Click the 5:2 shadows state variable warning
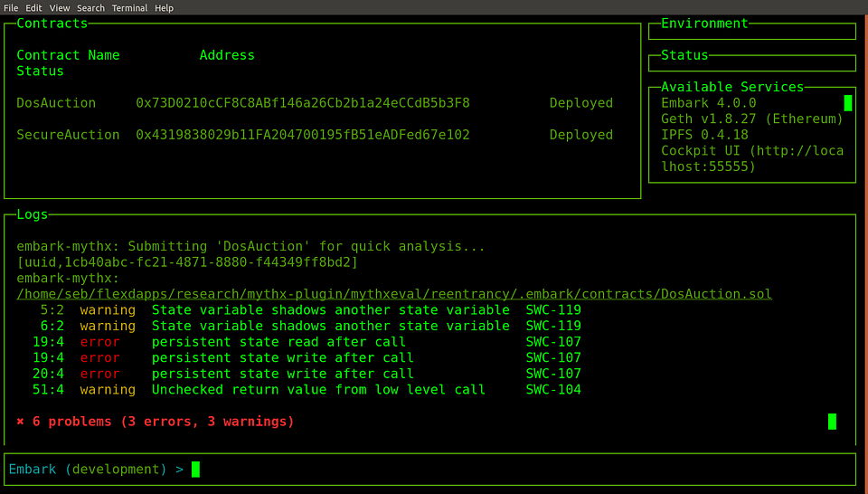Viewport: 868px width, 494px height. [x=310, y=310]
